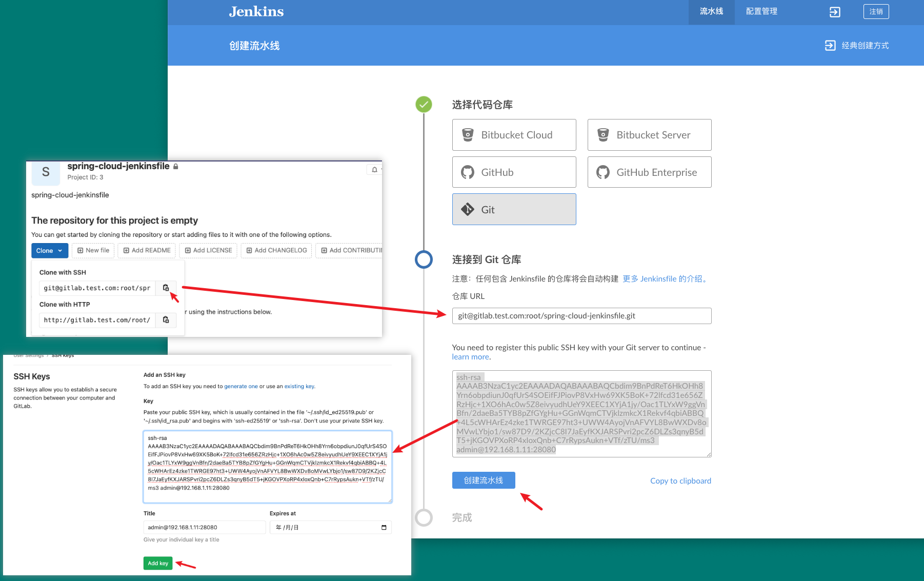Click the SSH Keys breadcrumb
The width and height of the screenshot is (924, 581).
(63, 356)
